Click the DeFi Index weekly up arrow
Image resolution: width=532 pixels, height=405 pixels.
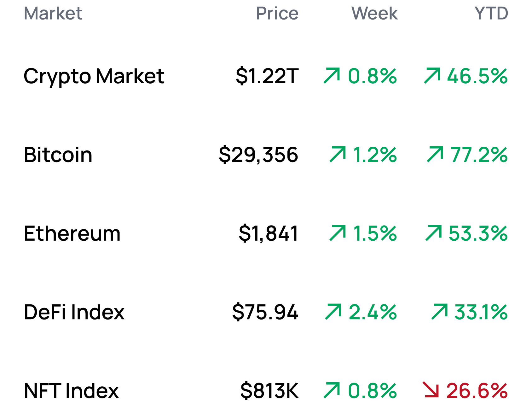click(x=333, y=312)
